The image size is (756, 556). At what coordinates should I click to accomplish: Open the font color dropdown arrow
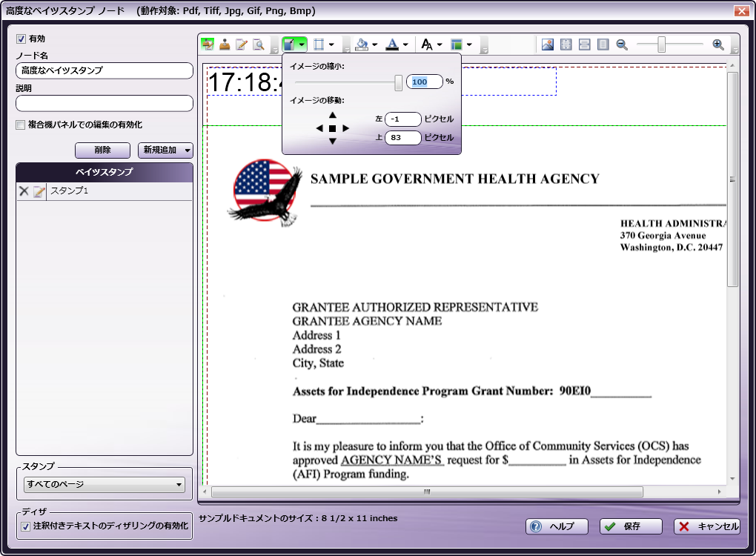tap(405, 44)
